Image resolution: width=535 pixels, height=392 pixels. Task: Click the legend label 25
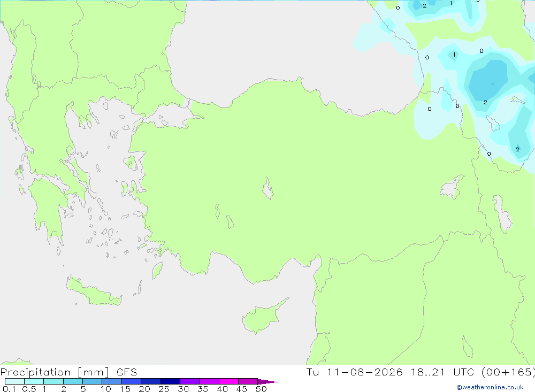(164, 389)
